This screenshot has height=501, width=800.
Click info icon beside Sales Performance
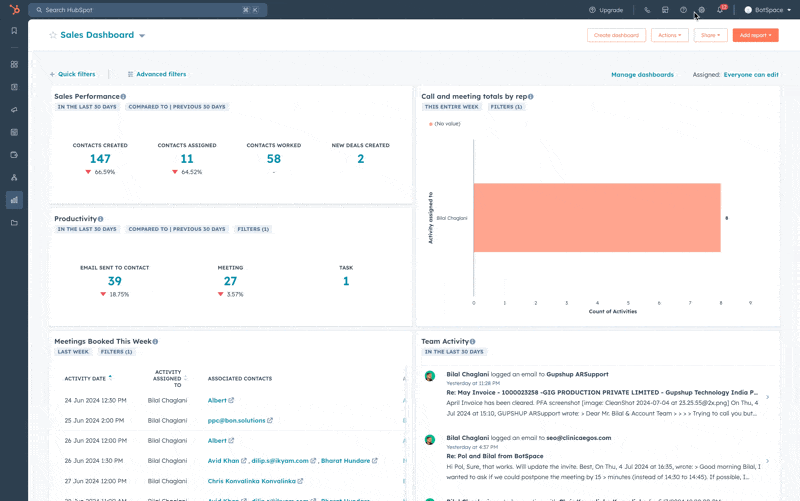pos(123,96)
